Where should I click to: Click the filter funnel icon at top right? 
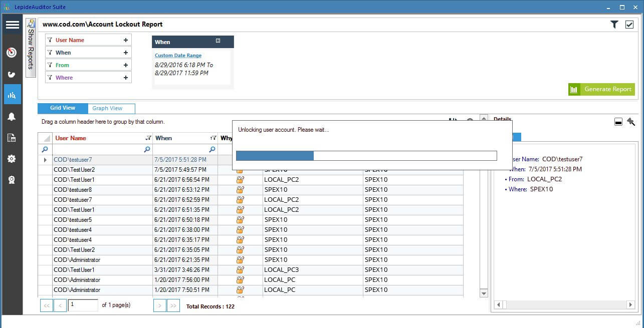[614, 25]
